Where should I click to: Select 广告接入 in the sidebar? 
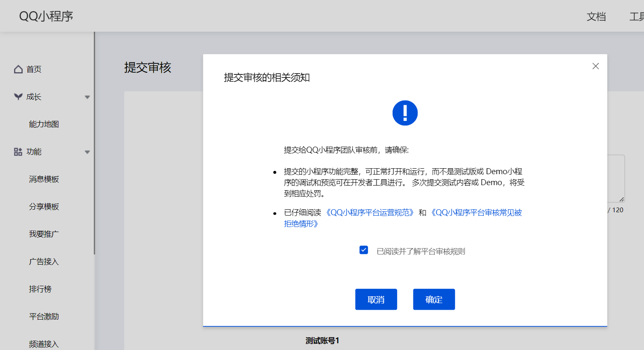[44, 261]
